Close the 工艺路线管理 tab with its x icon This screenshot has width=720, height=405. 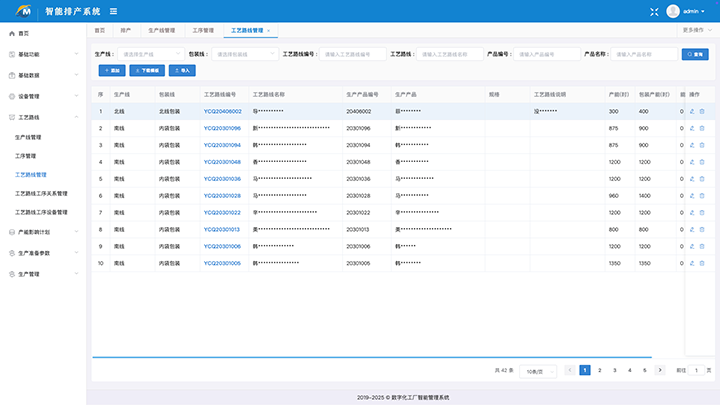tap(268, 31)
